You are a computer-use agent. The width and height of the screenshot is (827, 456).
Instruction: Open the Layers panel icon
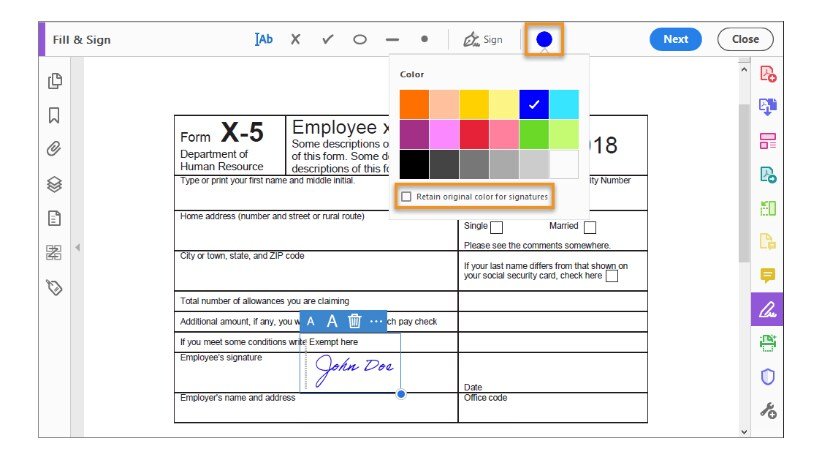pyautogui.click(x=55, y=184)
